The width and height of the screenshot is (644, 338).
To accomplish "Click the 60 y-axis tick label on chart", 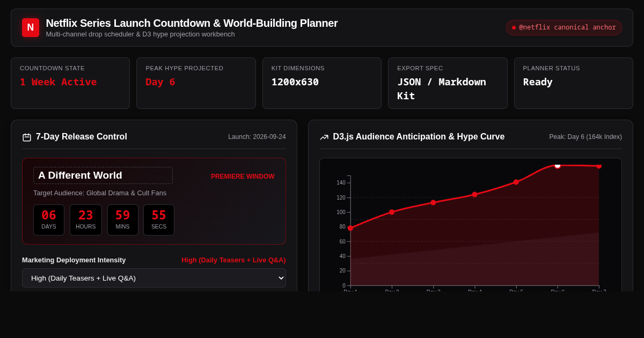I will click(x=342, y=242).
